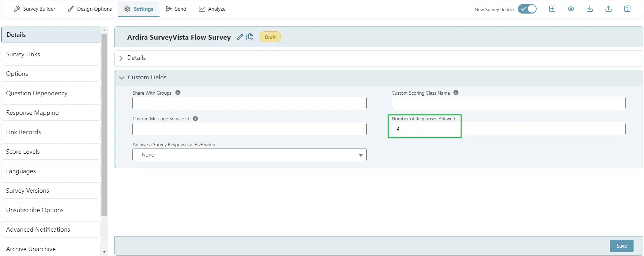Open the help question mark icon
Screen dimensions: 644x256
(x=627, y=9)
